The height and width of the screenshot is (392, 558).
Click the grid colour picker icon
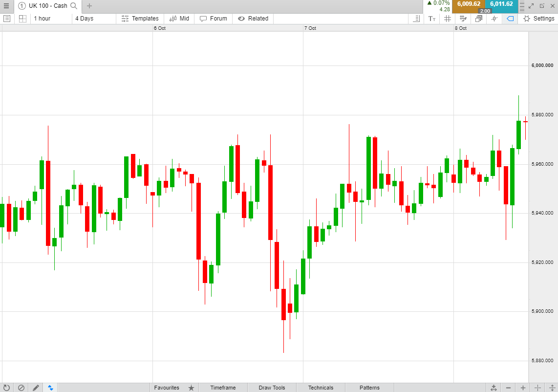(x=463, y=19)
